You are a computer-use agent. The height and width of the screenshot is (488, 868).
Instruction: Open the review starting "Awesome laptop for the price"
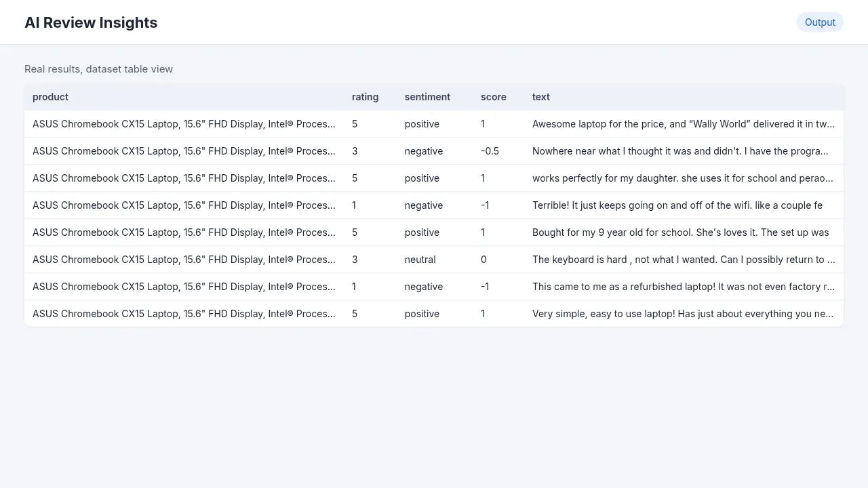point(684,124)
